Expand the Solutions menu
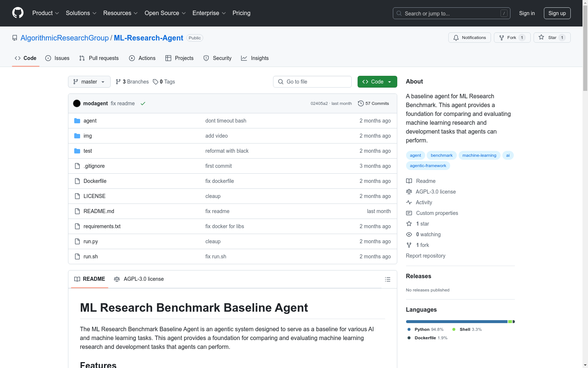Screen dimensions: 588x368 tap(81, 13)
